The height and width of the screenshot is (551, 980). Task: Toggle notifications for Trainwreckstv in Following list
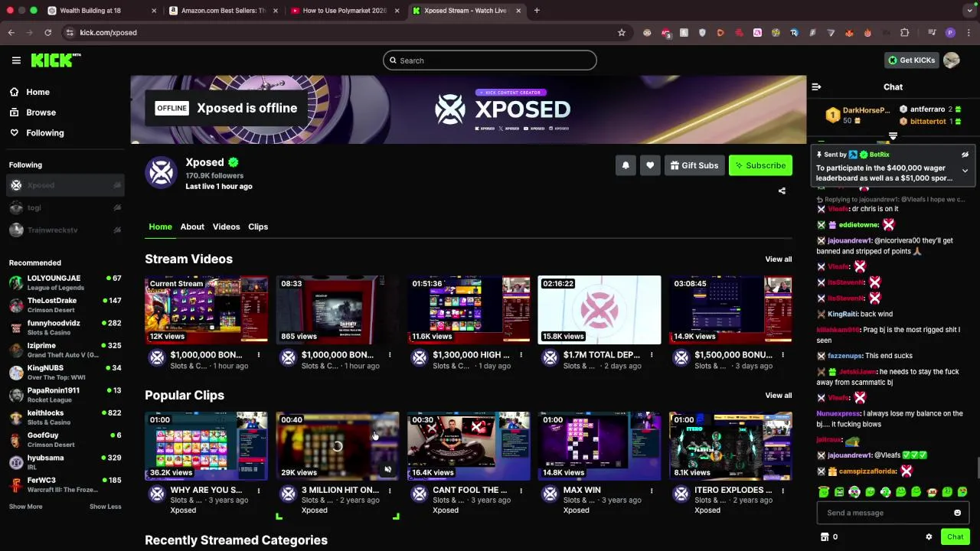117,230
